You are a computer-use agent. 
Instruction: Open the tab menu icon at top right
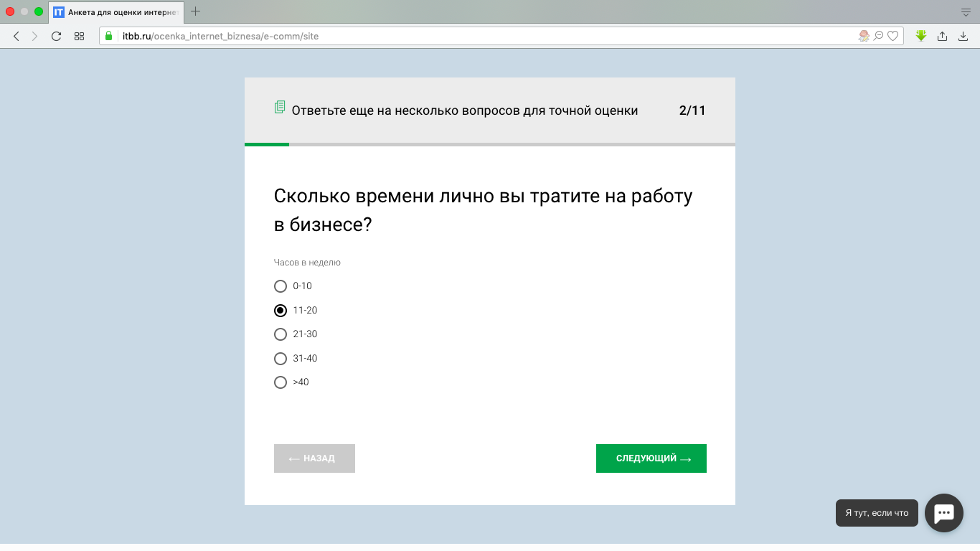pyautogui.click(x=966, y=12)
